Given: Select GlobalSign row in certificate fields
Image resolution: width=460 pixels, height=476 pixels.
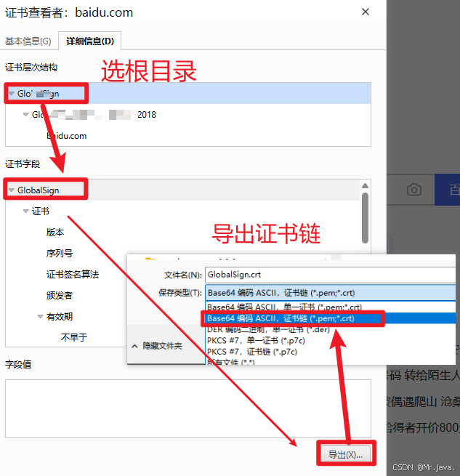Looking at the screenshot, I should (x=182, y=190).
